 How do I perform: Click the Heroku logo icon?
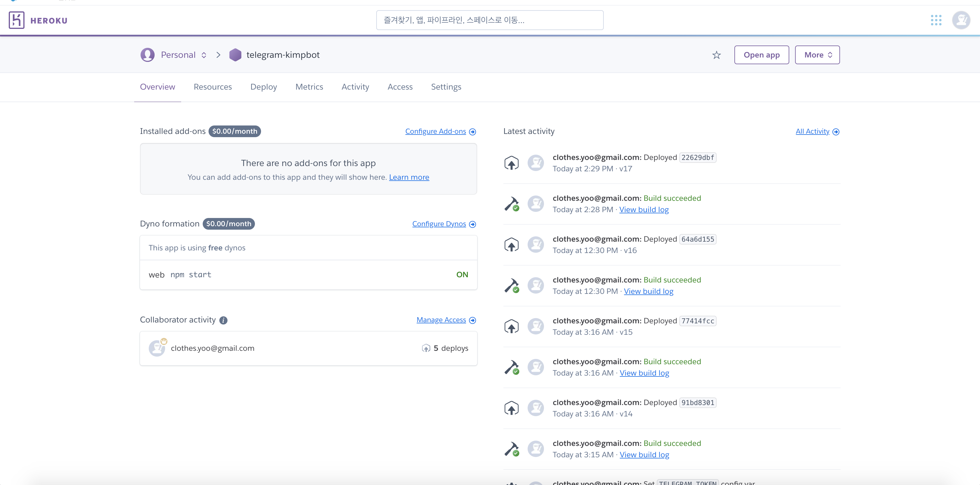tap(17, 20)
